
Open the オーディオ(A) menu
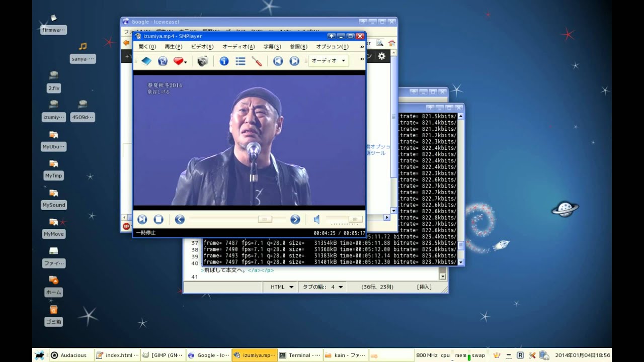238,47
